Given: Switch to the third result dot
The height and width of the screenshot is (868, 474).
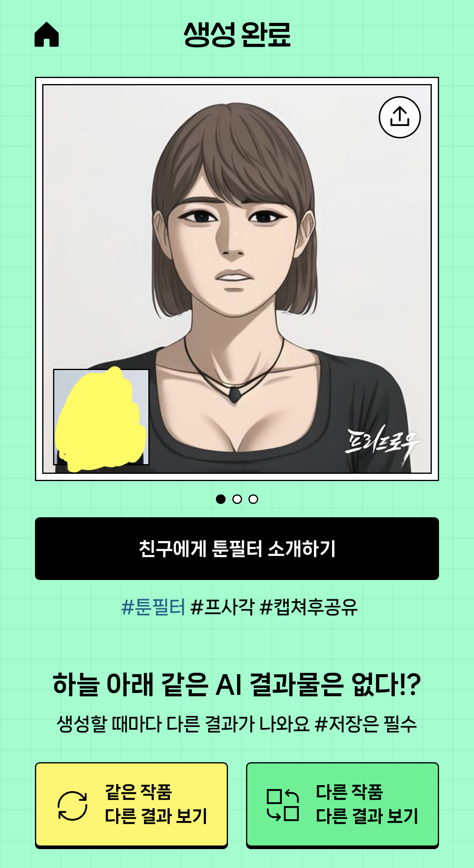Looking at the screenshot, I should [253, 499].
